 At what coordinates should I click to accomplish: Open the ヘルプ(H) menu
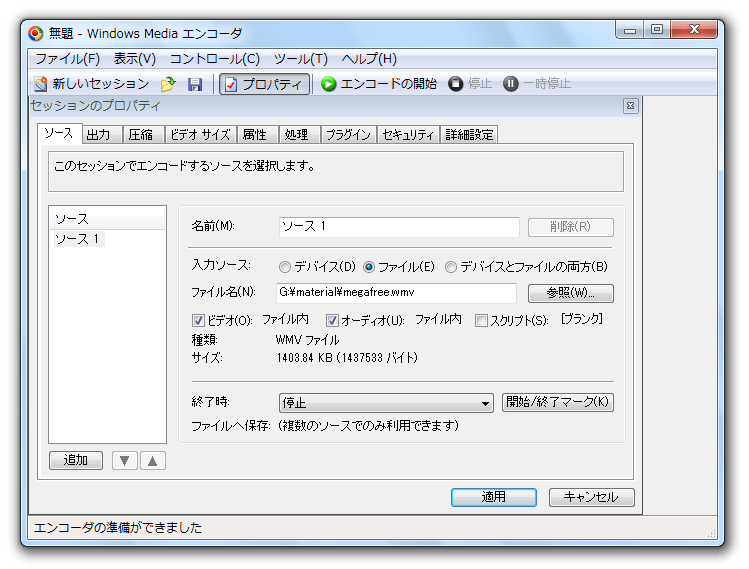(x=369, y=59)
